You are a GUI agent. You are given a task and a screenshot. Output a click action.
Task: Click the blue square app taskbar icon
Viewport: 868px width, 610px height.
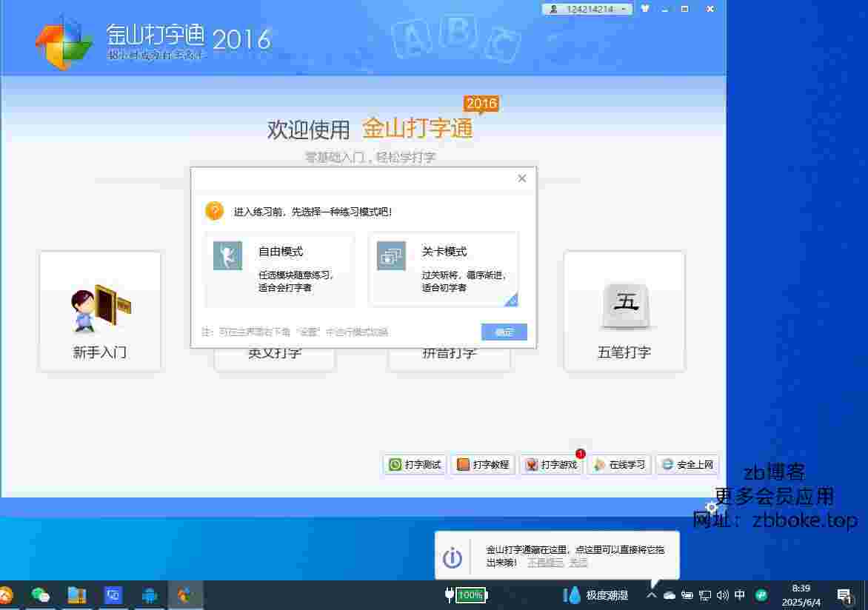point(113,595)
